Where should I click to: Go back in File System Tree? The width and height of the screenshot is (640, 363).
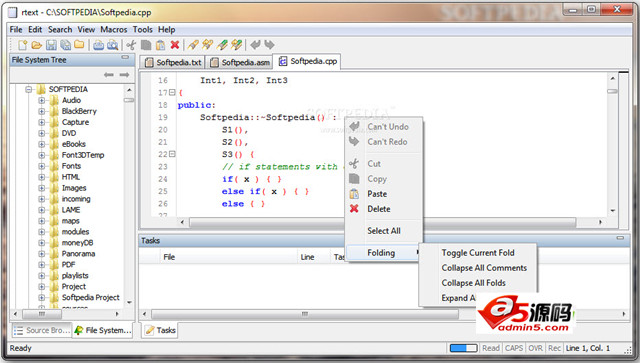pyautogui.click(x=109, y=74)
